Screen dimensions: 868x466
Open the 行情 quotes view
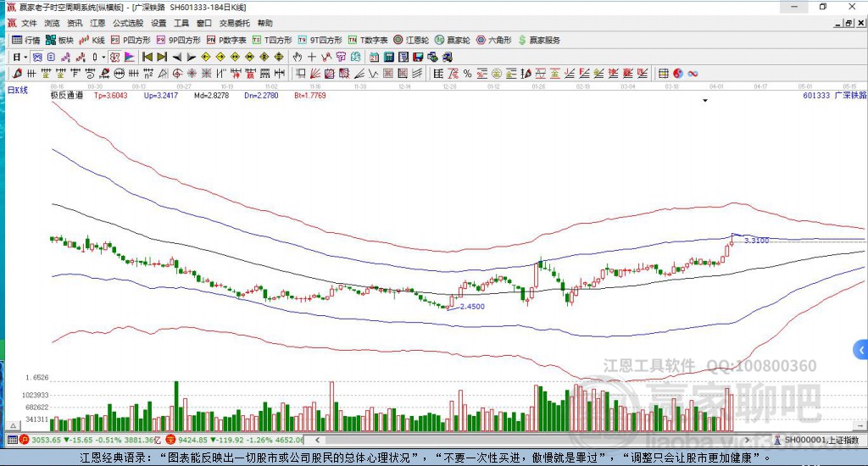tap(26, 40)
